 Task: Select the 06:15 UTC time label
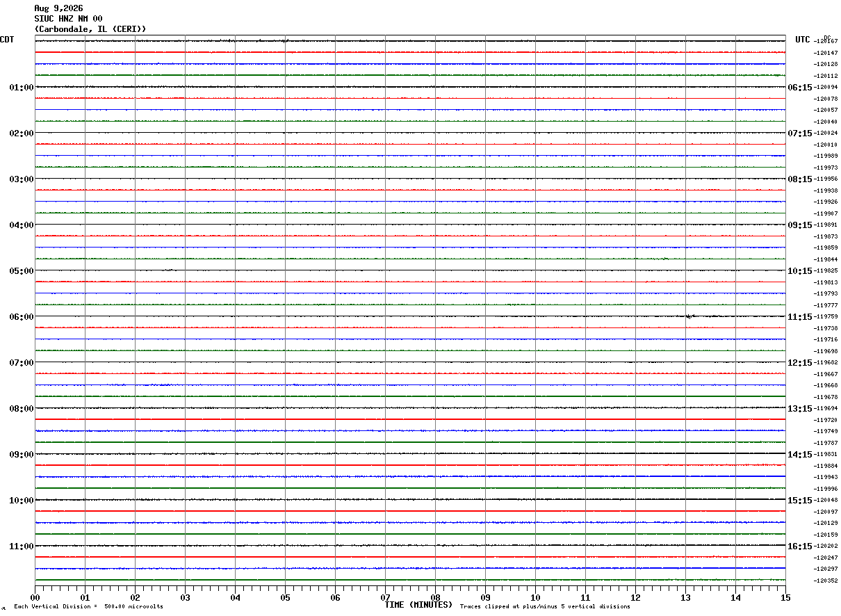799,88
